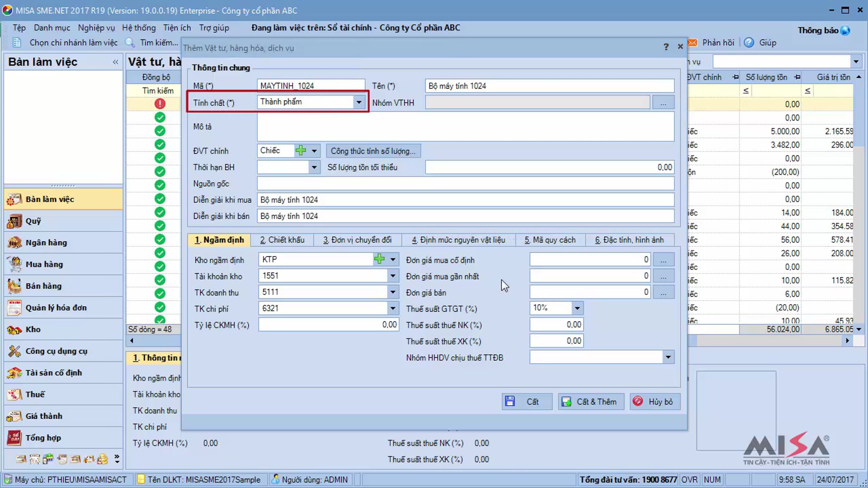Click the Số lượng tồn tối thiểu field
This screenshot has height=488, width=868.
(x=550, y=167)
